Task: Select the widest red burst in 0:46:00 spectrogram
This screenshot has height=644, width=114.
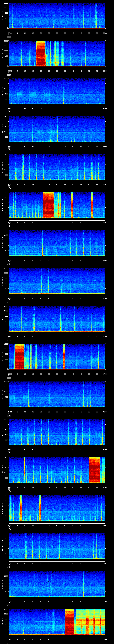Action: click(19, 356)
